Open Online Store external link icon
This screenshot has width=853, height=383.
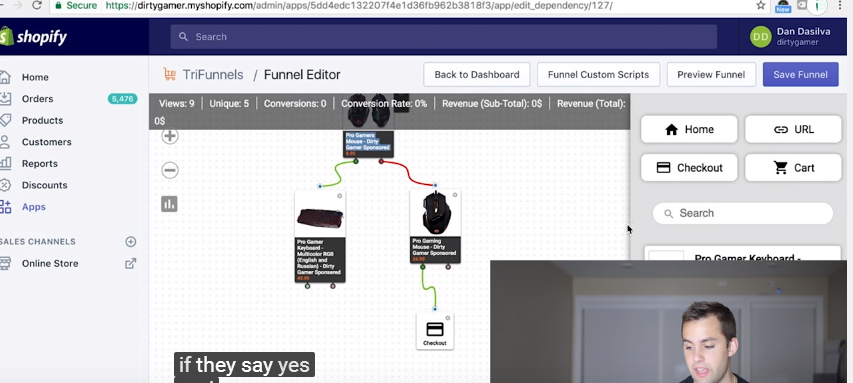coord(131,263)
